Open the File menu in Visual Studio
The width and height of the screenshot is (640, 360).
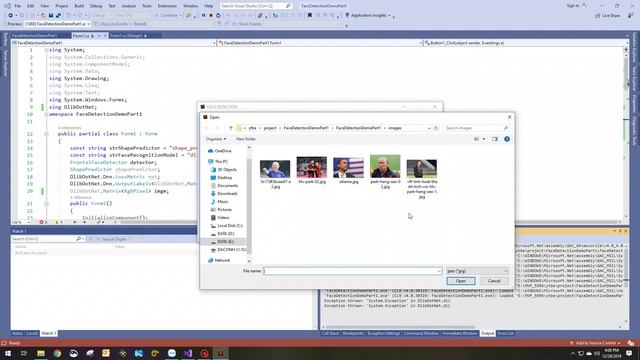[x=18, y=6]
